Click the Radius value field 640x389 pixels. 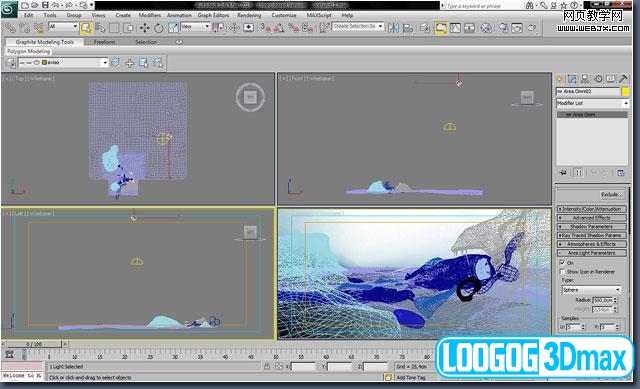[603, 300]
